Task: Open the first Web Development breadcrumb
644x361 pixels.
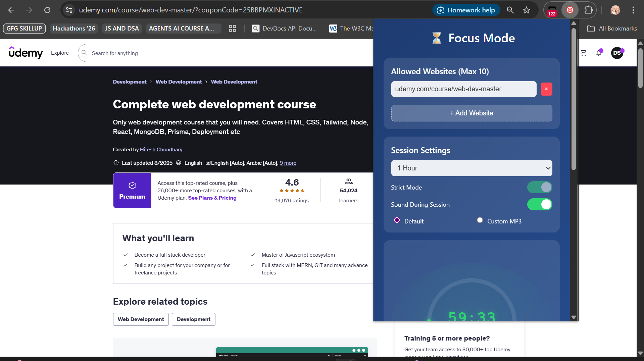Action: pyautogui.click(x=179, y=82)
